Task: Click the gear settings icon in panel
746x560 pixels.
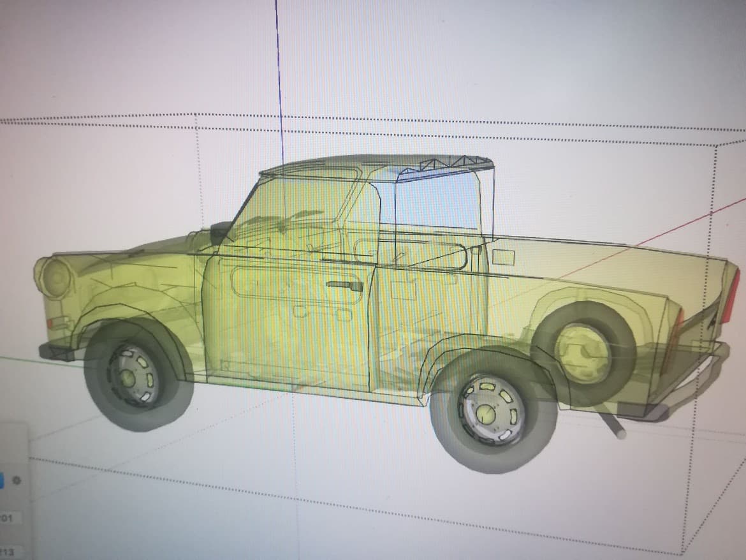Action: (x=17, y=480)
